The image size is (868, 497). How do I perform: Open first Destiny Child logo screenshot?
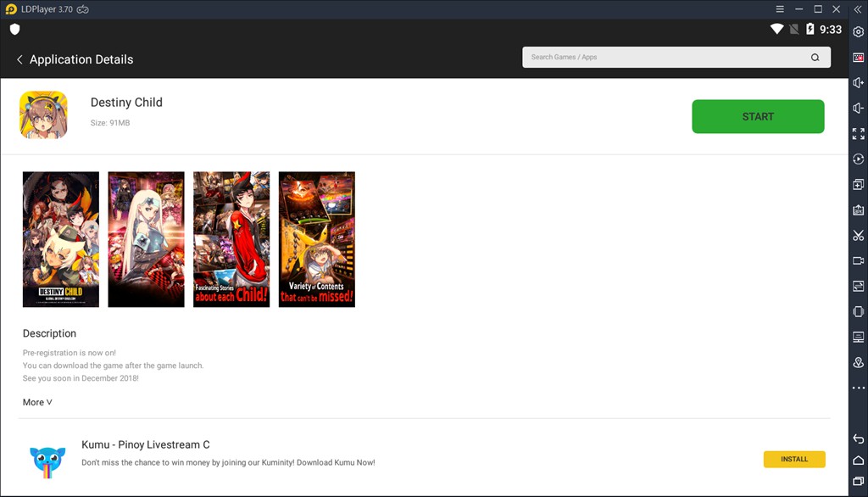pos(61,239)
